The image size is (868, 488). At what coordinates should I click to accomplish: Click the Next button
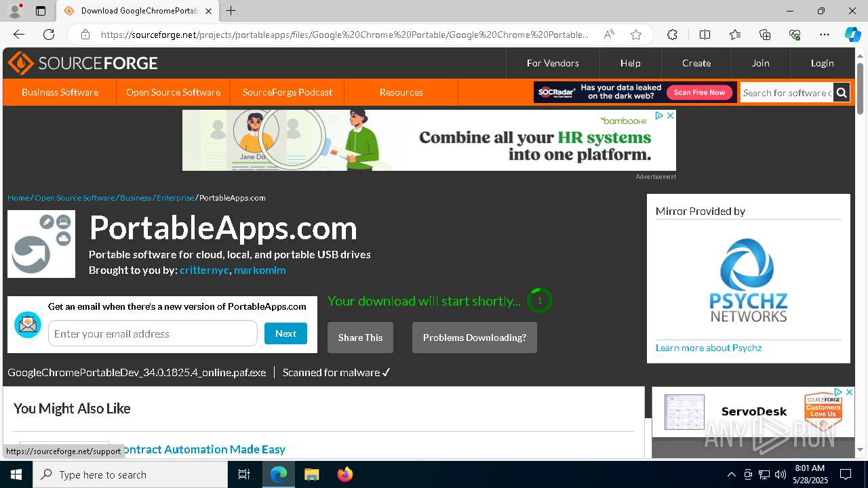285,333
